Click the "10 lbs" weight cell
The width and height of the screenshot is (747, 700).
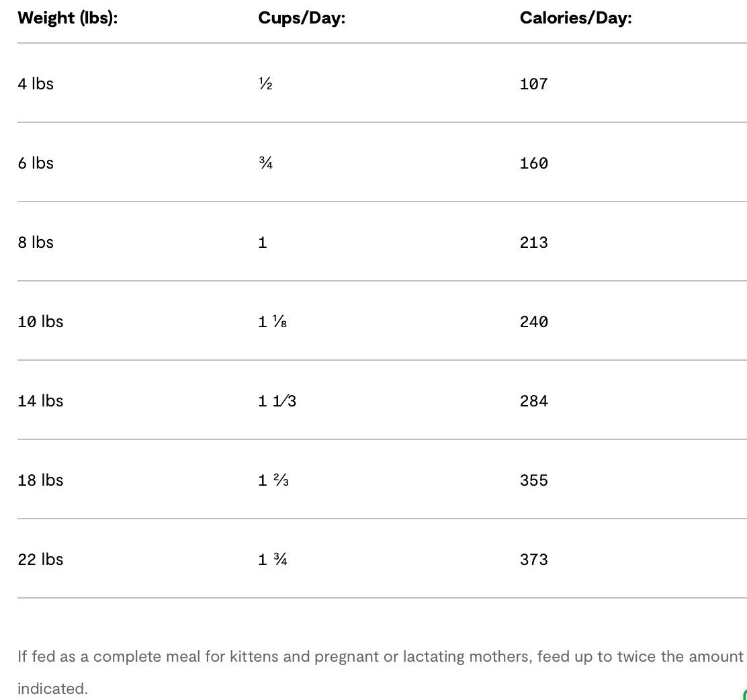pyautogui.click(x=40, y=322)
